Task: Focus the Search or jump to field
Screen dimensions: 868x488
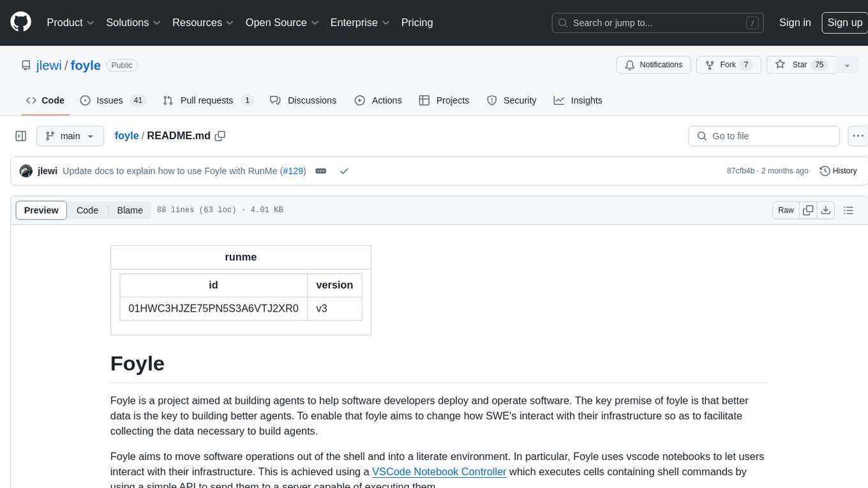Action: [x=659, y=22]
